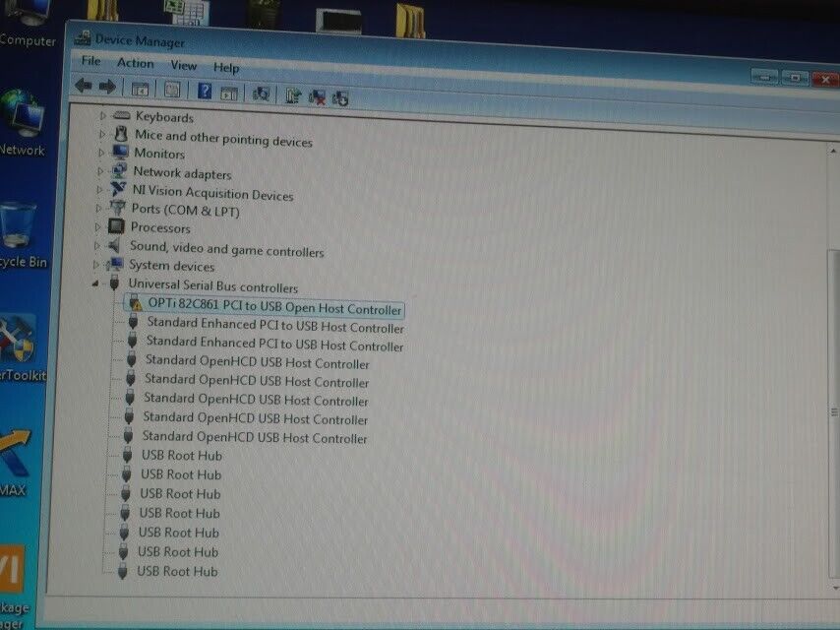Collapse Universal Serial Bus controllers node

coord(94,283)
